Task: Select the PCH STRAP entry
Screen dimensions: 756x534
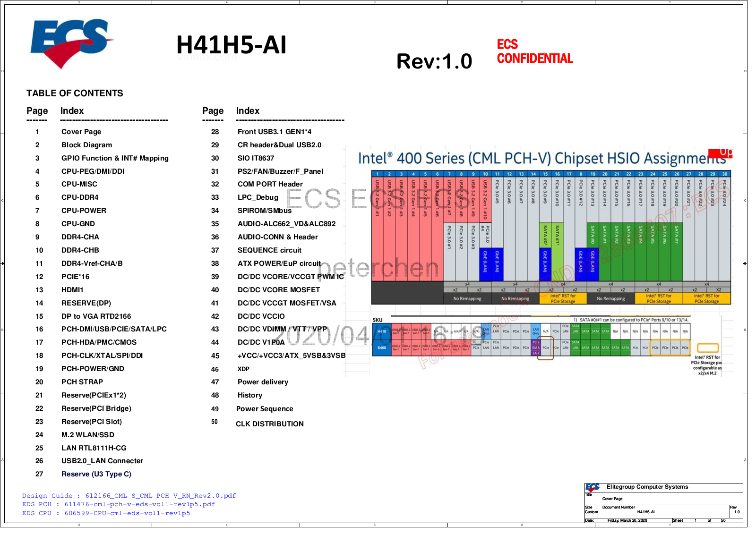Action: pyautogui.click(x=82, y=382)
